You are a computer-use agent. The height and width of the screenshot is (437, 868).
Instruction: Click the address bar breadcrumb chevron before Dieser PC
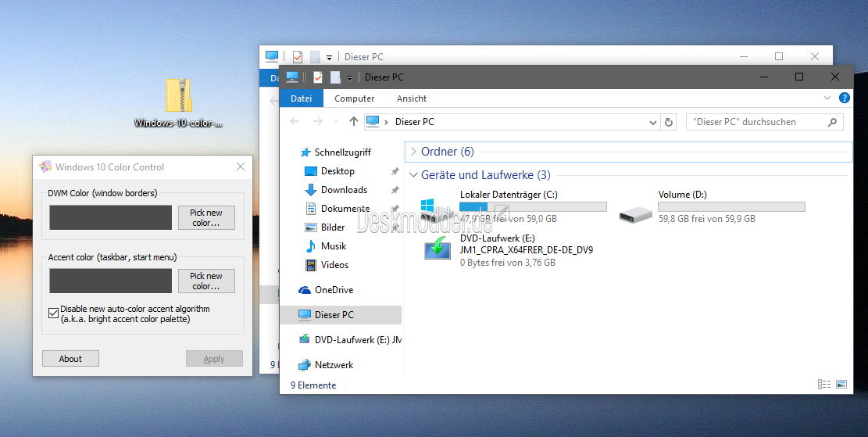click(386, 122)
